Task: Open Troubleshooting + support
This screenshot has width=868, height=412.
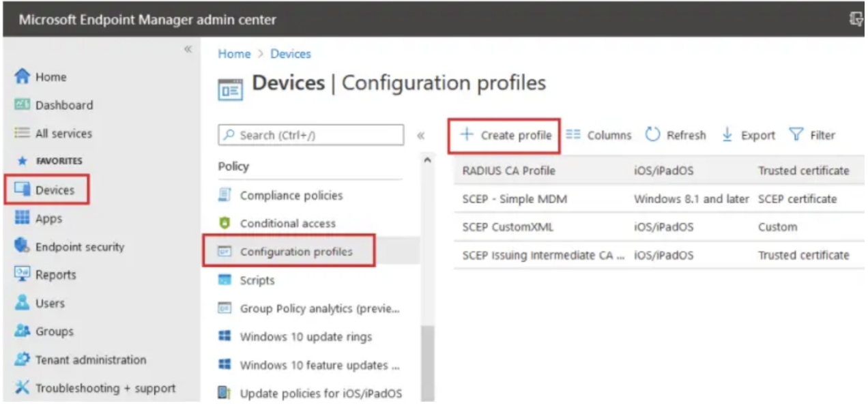Action: tap(105, 388)
